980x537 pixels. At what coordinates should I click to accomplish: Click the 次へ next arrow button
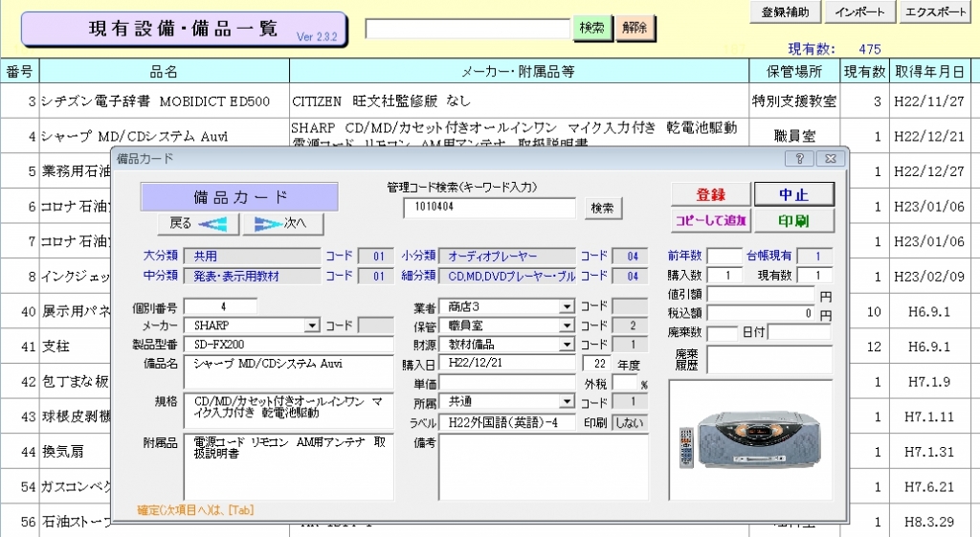pos(282,224)
